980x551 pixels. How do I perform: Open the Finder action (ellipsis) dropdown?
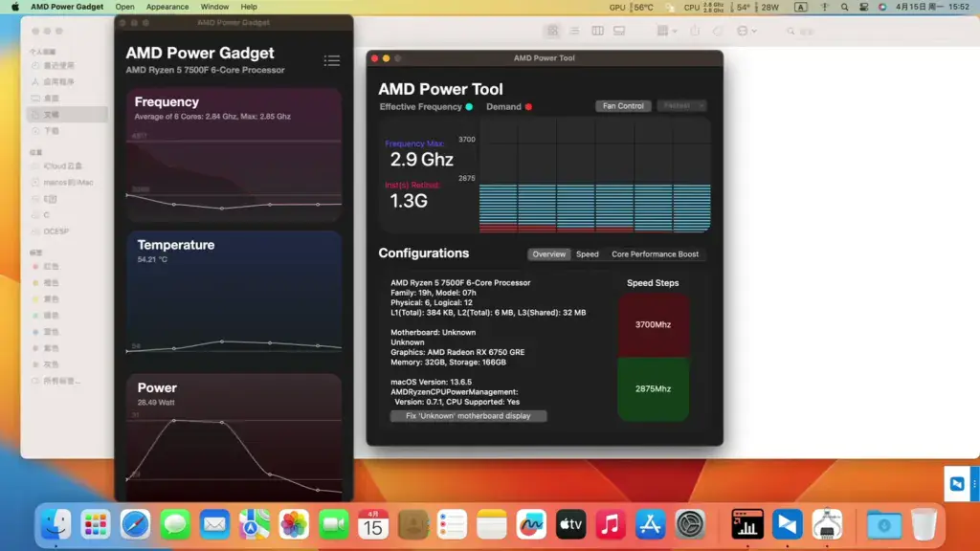(x=746, y=31)
